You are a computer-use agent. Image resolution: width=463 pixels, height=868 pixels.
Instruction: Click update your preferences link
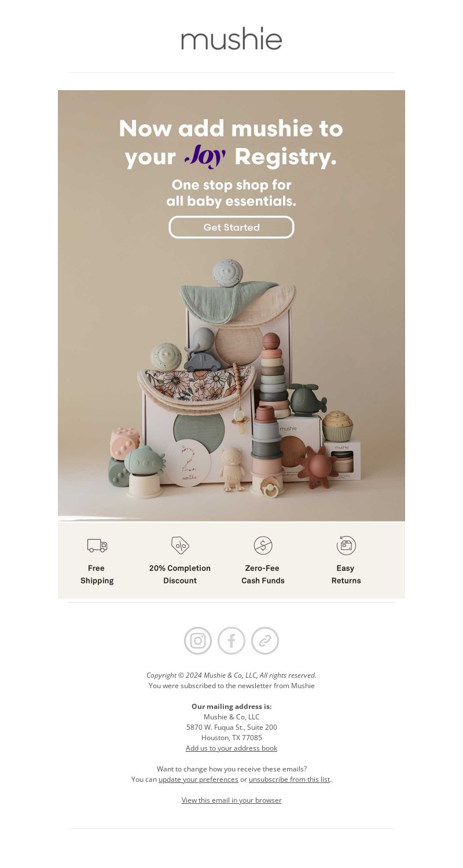[199, 780]
